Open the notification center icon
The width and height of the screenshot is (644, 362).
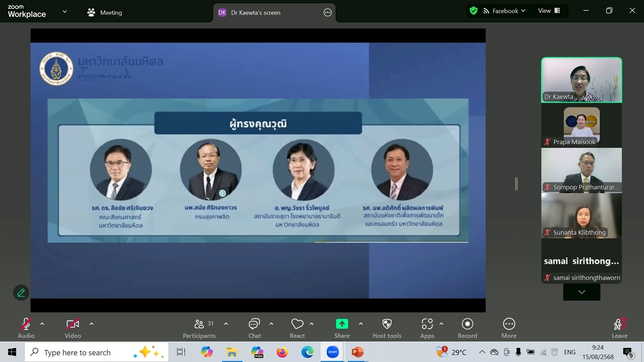coord(627,352)
